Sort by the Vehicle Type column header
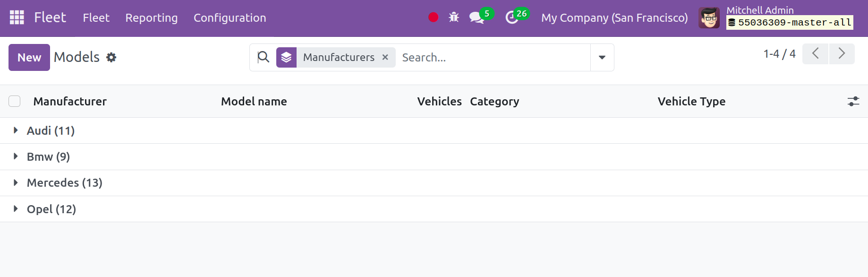Viewport: 868px width, 277px height. click(691, 101)
